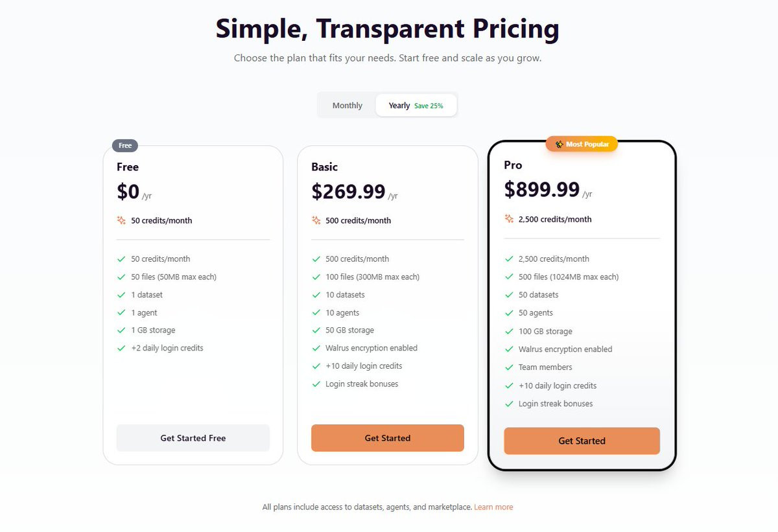Screen dimensions: 778x532
Task: Click the $899.99 Pro price
Action: click(x=542, y=189)
